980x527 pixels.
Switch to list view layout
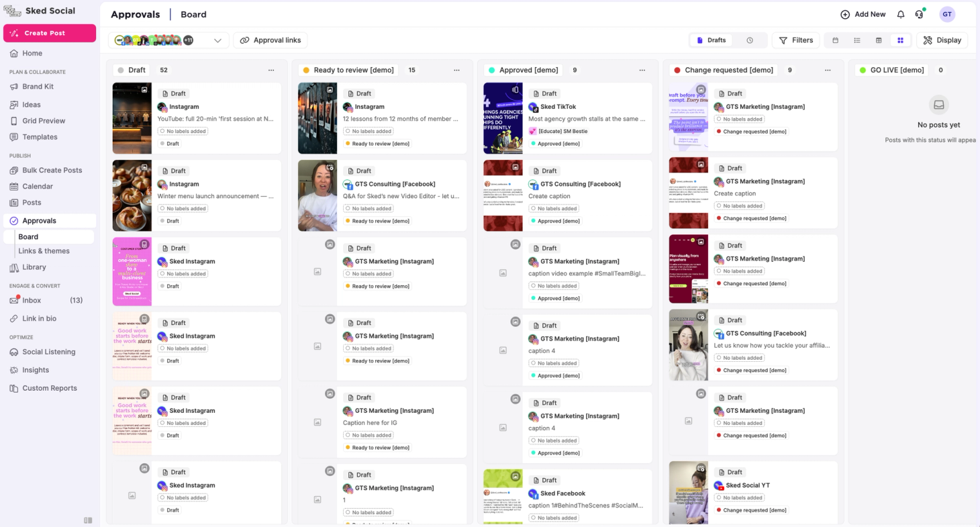pyautogui.click(x=857, y=40)
